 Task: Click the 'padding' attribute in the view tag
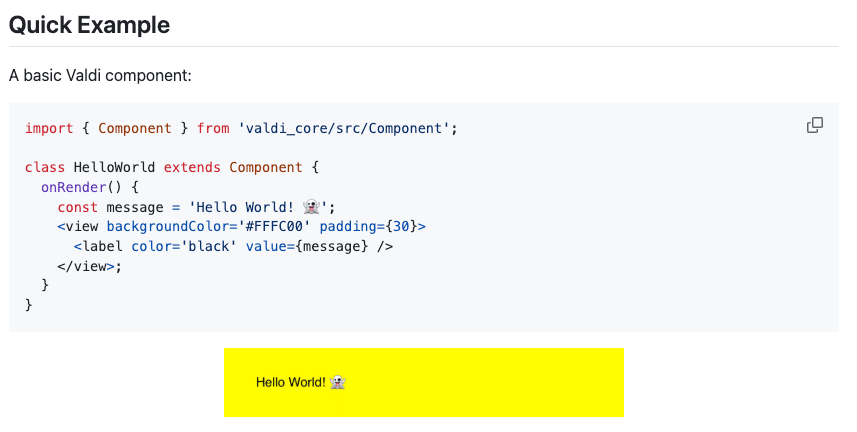click(351, 226)
